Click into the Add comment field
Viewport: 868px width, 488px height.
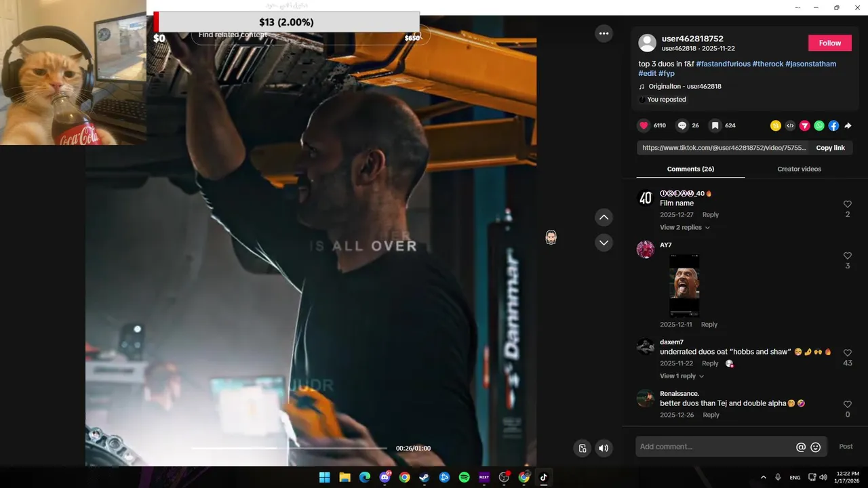[x=715, y=447]
